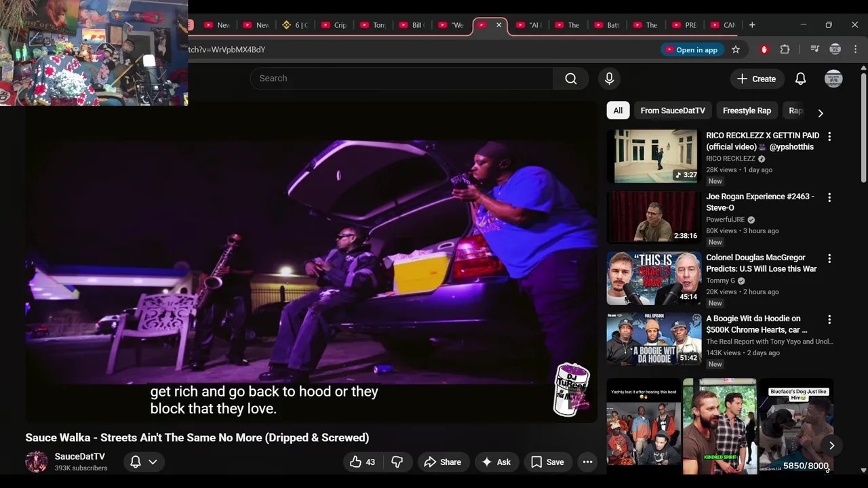This screenshot has width=868, height=488.
Task: Expand notification options chevron next to bell
Action: pyautogui.click(x=153, y=462)
